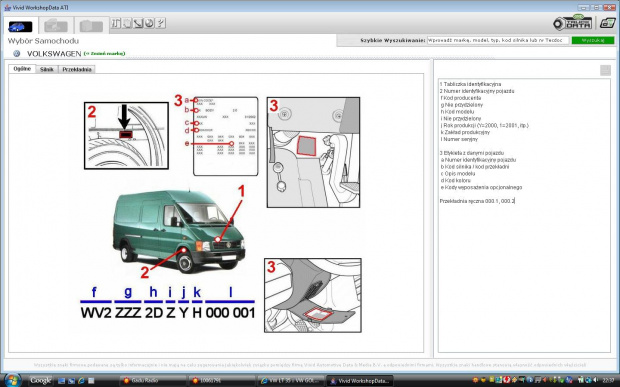The height and width of the screenshot is (387, 620).
Task: Switch to the Przekładnia tab
Action: [77, 69]
